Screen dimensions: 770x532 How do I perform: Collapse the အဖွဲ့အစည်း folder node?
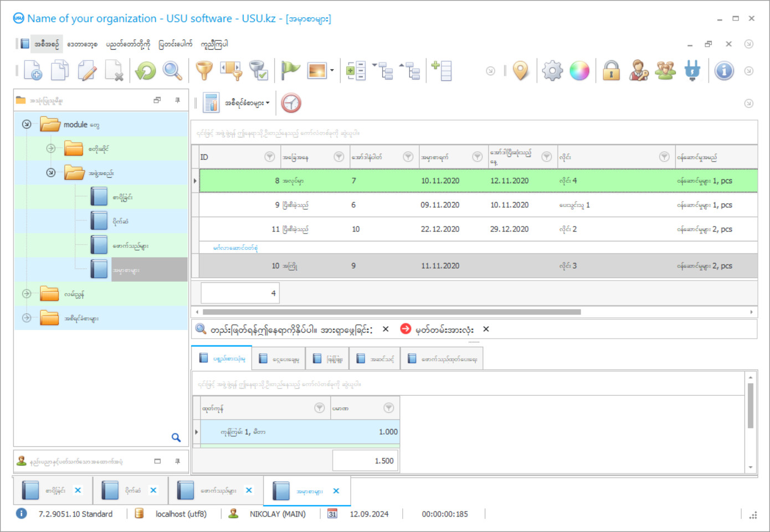[51, 173]
